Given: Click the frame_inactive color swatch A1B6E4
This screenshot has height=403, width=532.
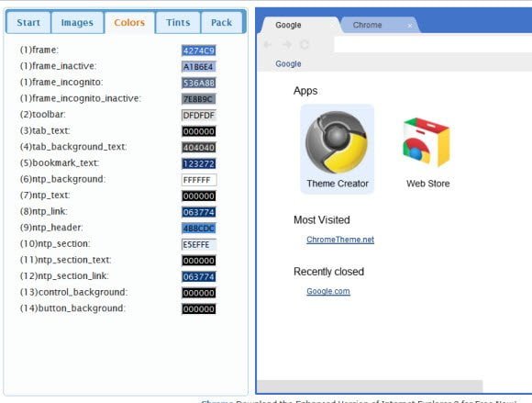Looking at the screenshot, I should 199,67.
